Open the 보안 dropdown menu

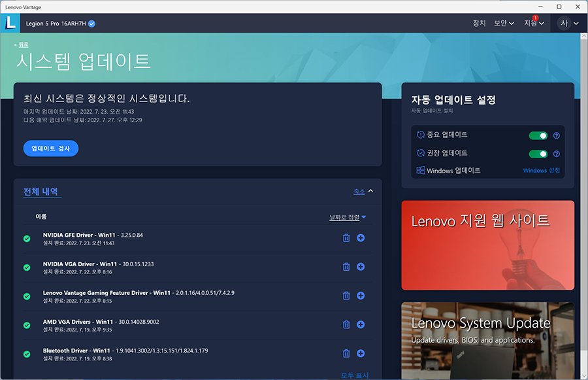[504, 24]
